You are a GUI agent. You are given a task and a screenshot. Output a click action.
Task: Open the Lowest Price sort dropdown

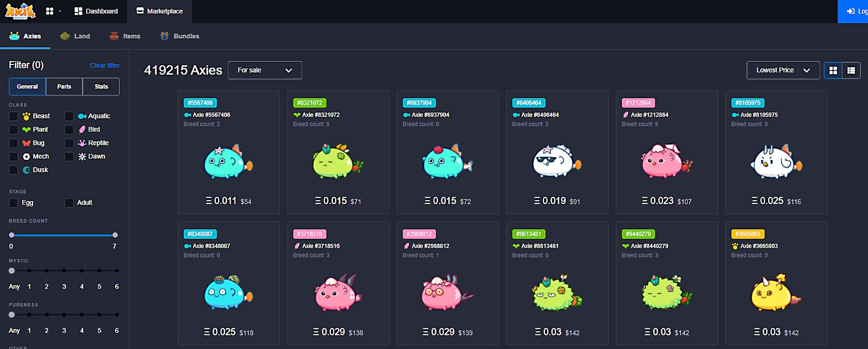point(783,70)
